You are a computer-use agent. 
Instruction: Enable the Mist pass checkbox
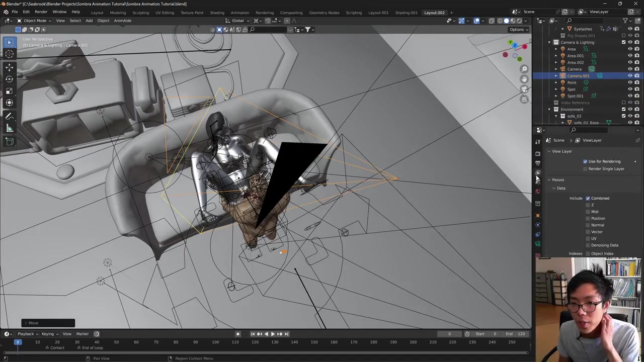(x=588, y=212)
